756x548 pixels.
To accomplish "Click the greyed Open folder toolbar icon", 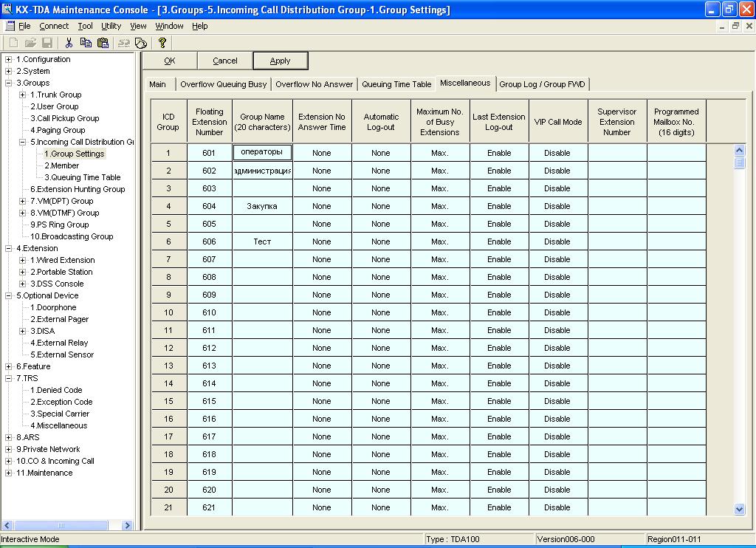I will point(30,43).
